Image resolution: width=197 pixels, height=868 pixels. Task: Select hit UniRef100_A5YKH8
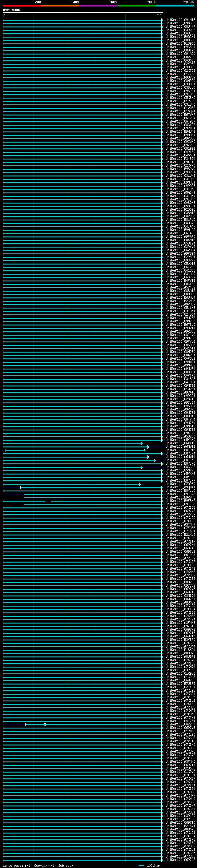click(x=180, y=474)
